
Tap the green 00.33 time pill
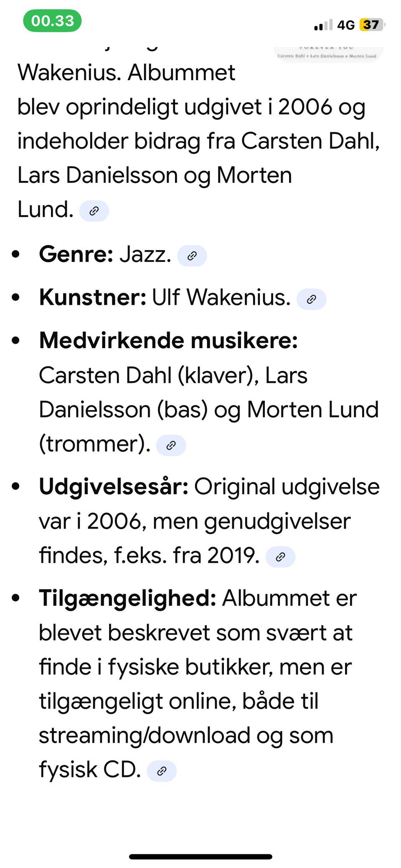[x=52, y=21]
